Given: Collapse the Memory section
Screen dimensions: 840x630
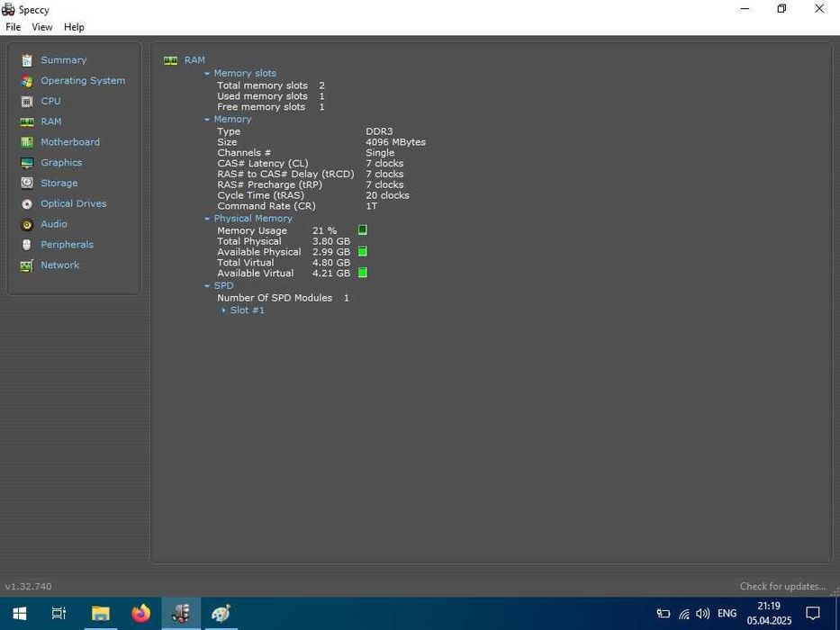Looking at the screenshot, I should [207, 120].
